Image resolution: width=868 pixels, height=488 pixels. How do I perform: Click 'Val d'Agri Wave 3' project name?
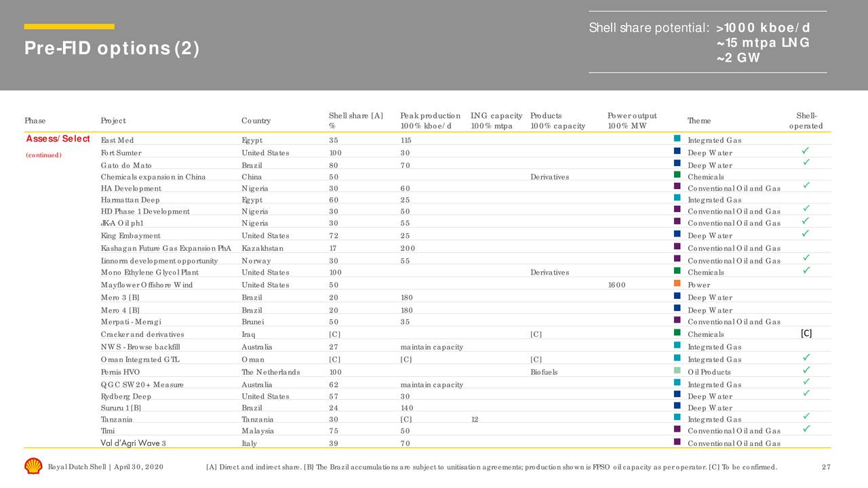[x=134, y=443]
